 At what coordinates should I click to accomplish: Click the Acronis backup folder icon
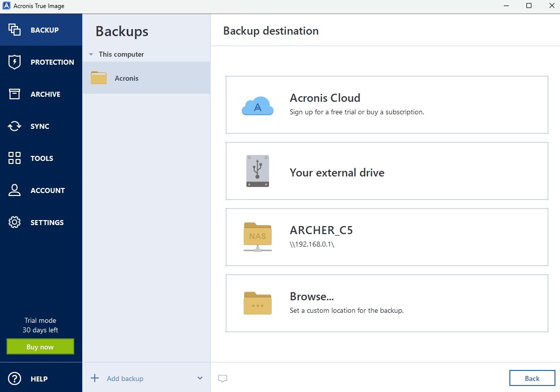point(99,78)
